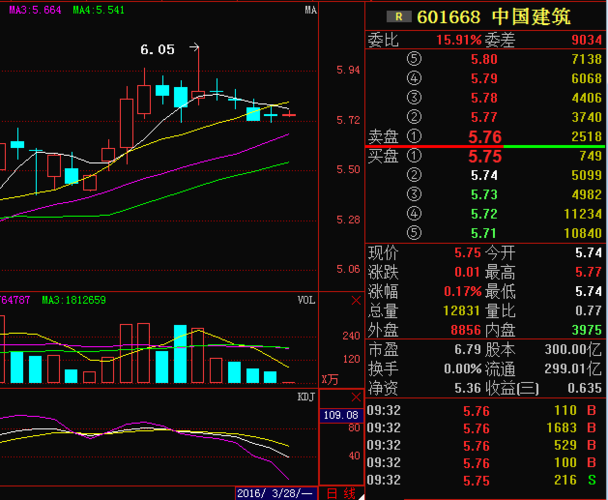Screen dimensions: 608x500
Task: Select the 09:32 trade of 529 lots
Action: (482, 446)
